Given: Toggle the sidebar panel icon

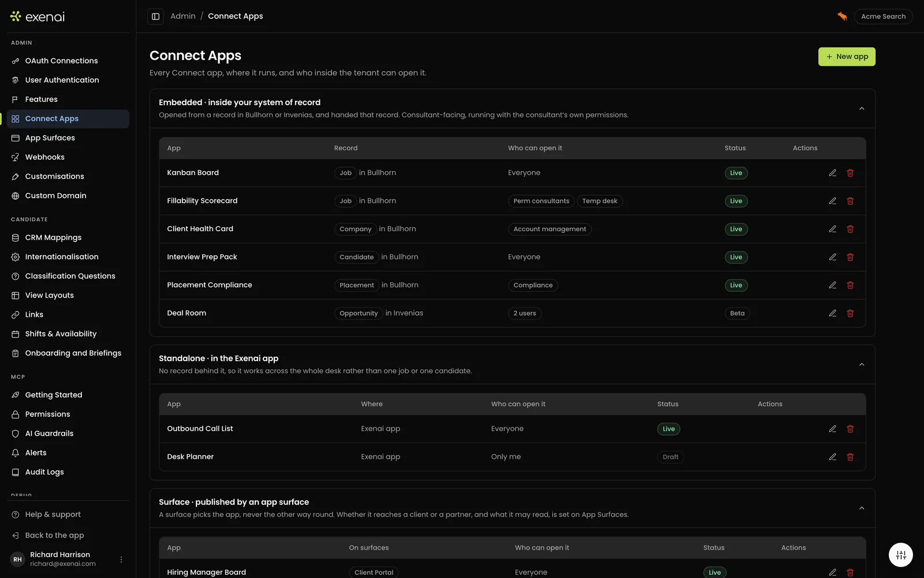Looking at the screenshot, I should (x=155, y=16).
